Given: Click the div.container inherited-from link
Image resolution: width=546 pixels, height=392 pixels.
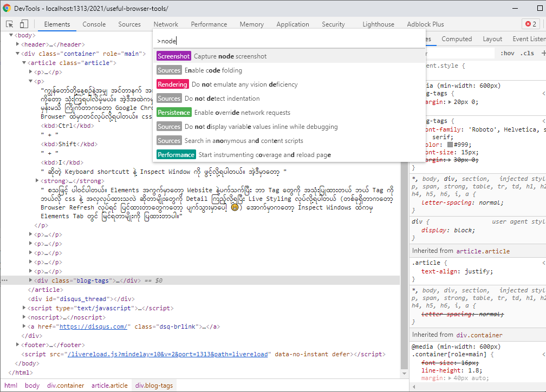Looking at the screenshot, I should [479, 335].
